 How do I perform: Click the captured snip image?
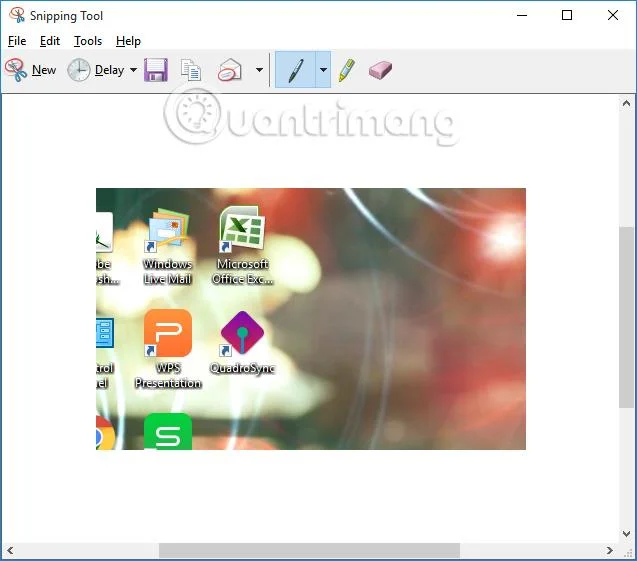(x=311, y=319)
